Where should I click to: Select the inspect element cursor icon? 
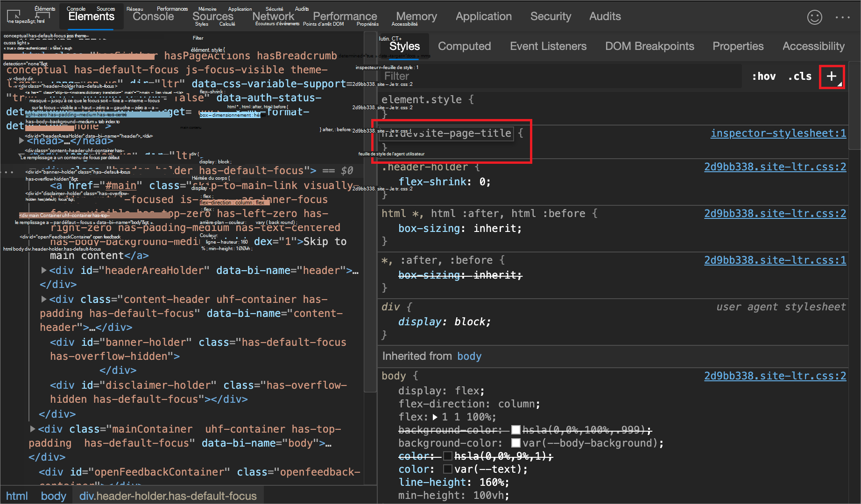(x=13, y=15)
